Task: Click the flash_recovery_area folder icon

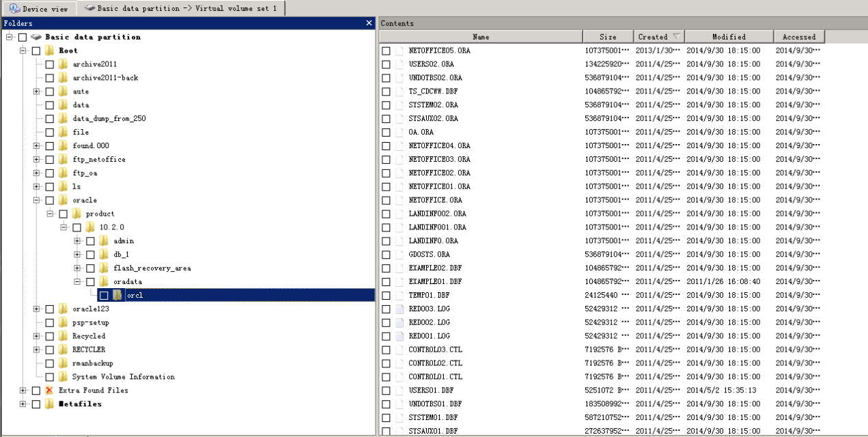Action: pyautogui.click(x=104, y=268)
